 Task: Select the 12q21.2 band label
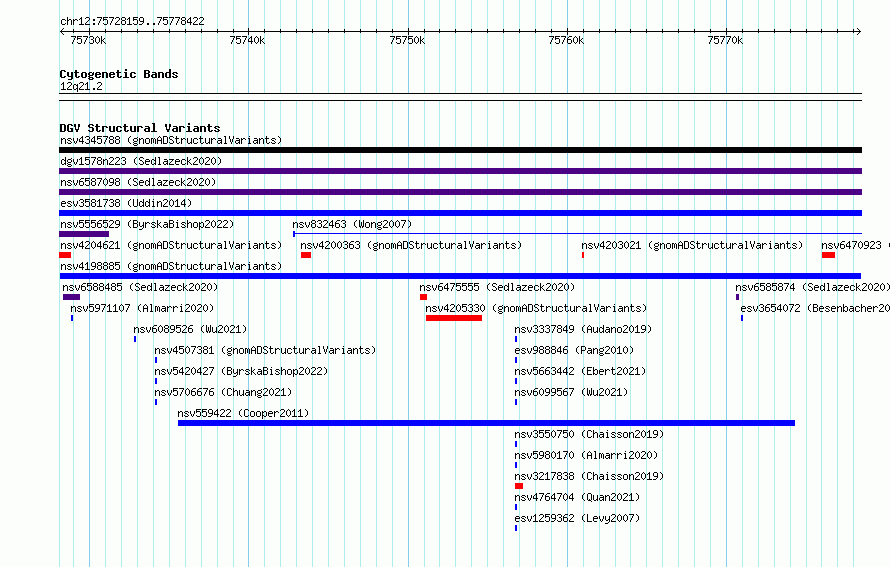click(x=81, y=86)
